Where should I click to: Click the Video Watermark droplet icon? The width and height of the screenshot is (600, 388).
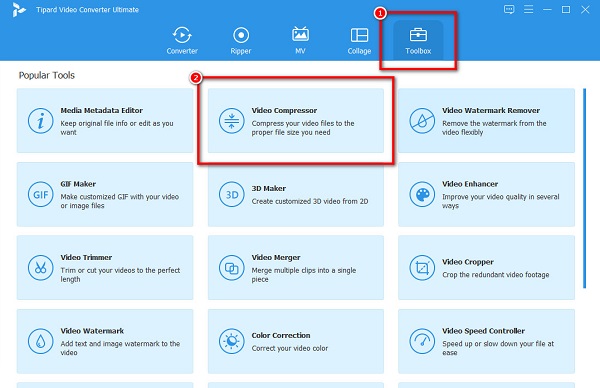[x=40, y=341]
